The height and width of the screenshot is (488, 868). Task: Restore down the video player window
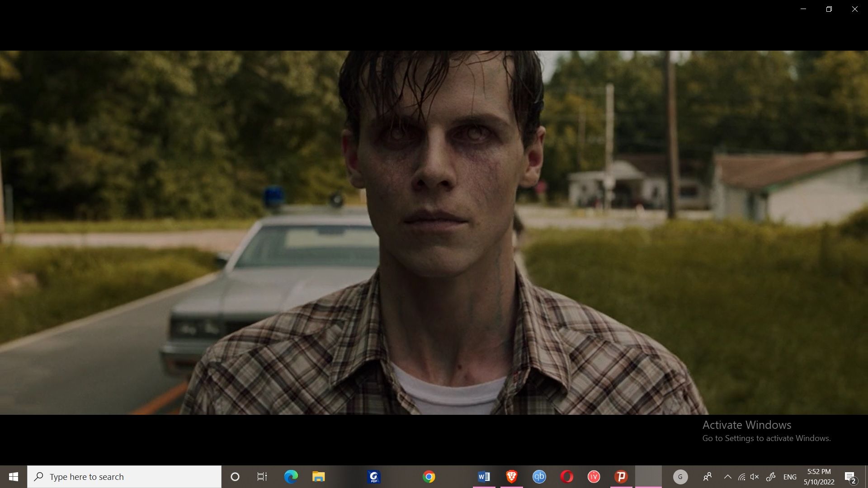click(829, 9)
